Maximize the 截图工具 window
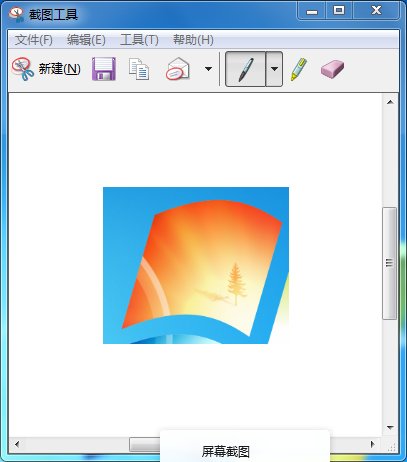 tap(339, 11)
